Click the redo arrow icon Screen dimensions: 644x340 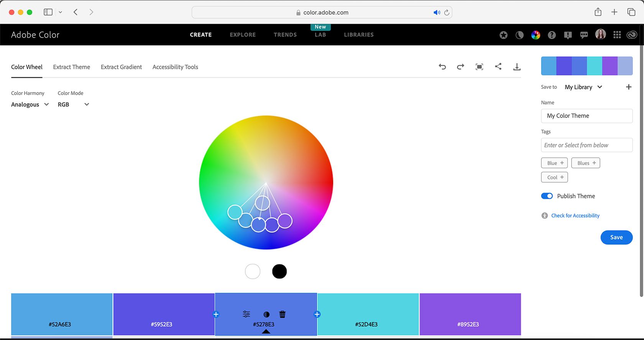pyautogui.click(x=460, y=67)
